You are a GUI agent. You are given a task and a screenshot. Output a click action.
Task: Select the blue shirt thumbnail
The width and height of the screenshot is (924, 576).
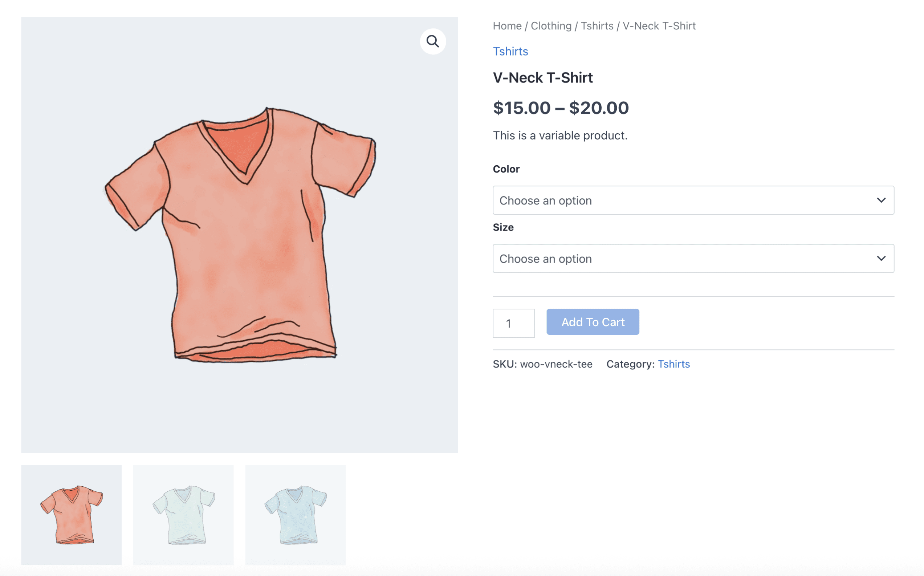coord(296,515)
